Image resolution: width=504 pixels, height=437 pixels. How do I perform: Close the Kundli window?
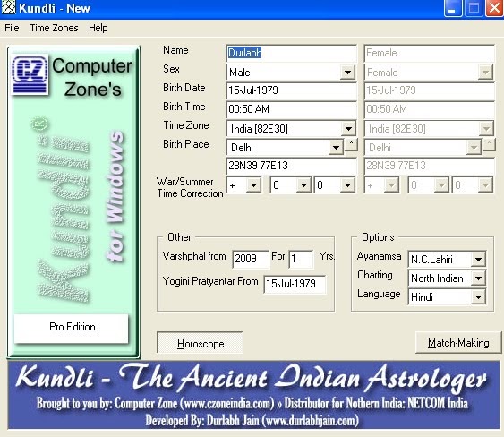point(494,8)
